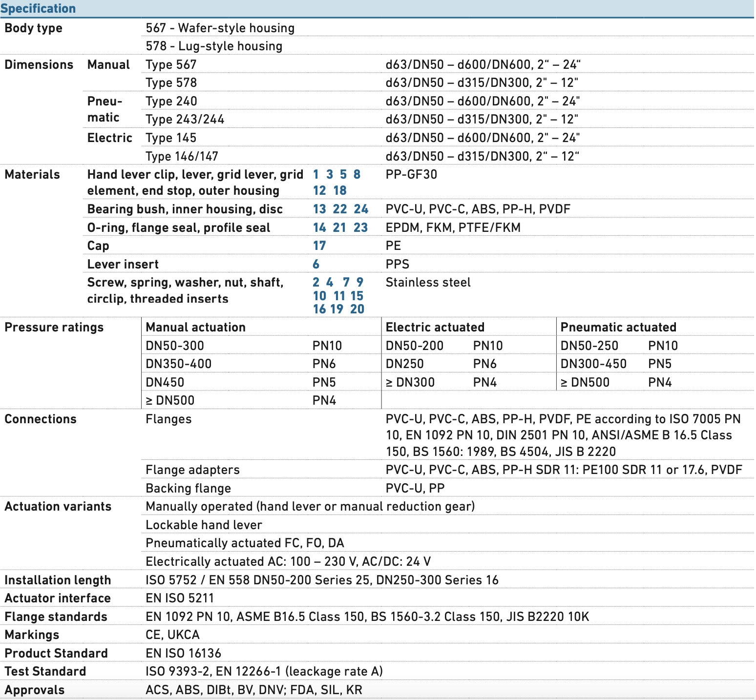
Task: Click 'Electrically actuated AC: 100 – 230 V' line
Action: click(x=288, y=561)
